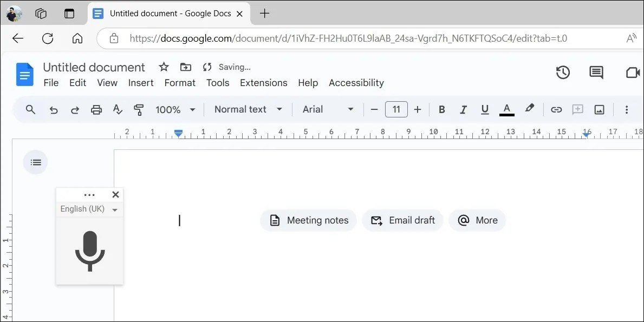Select the paint format tool
This screenshot has height=322, width=644.
(x=139, y=109)
